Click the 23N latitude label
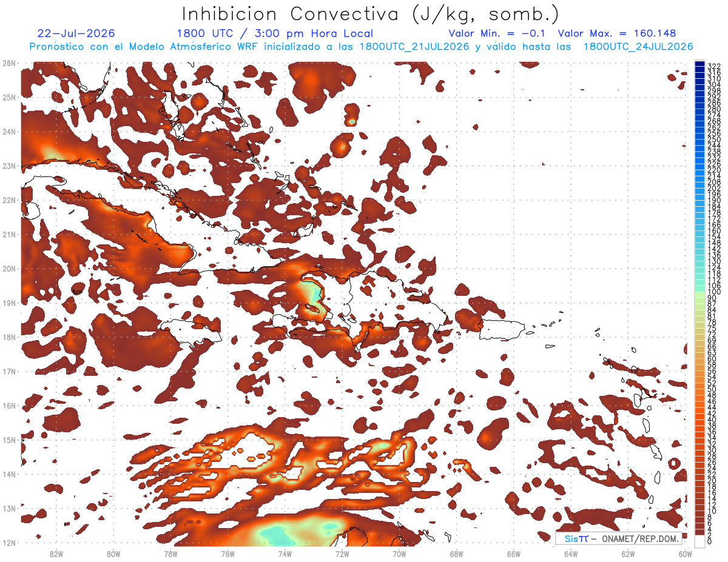This screenshot has height=562, width=728. pos(9,166)
